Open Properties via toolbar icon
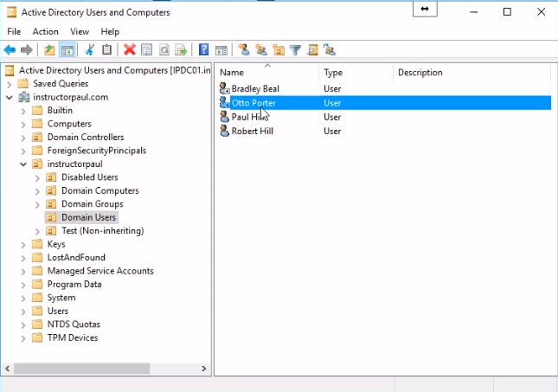The height and width of the screenshot is (392, 558). click(146, 50)
